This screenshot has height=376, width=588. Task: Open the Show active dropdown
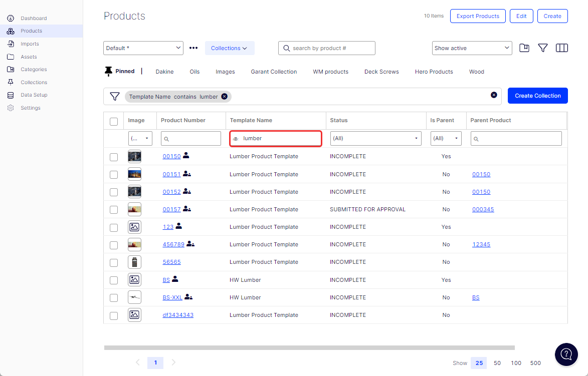pyautogui.click(x=471, y=48)
